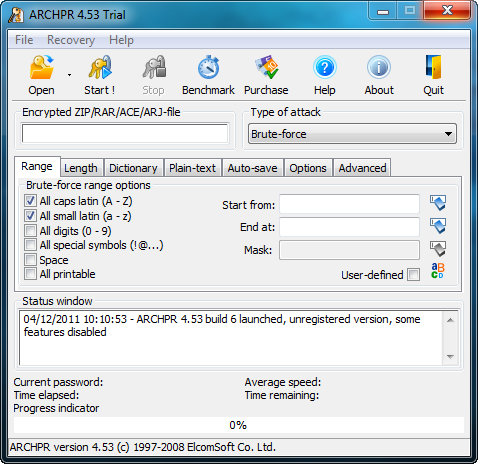Click the Mask input field
478x464 pixels.
tap(349, 250)
